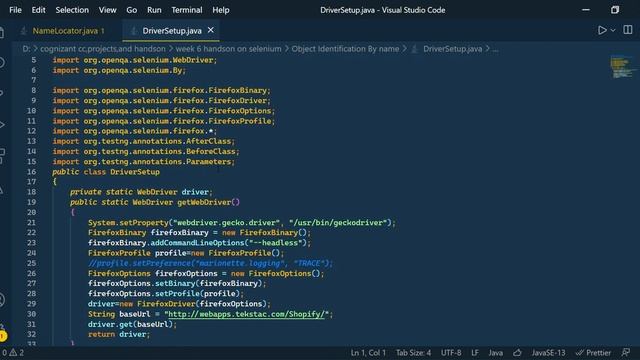This screenshot has height=360, width=640.
Task: Show errors and warnings count in status bar
Action: point(13,353)
